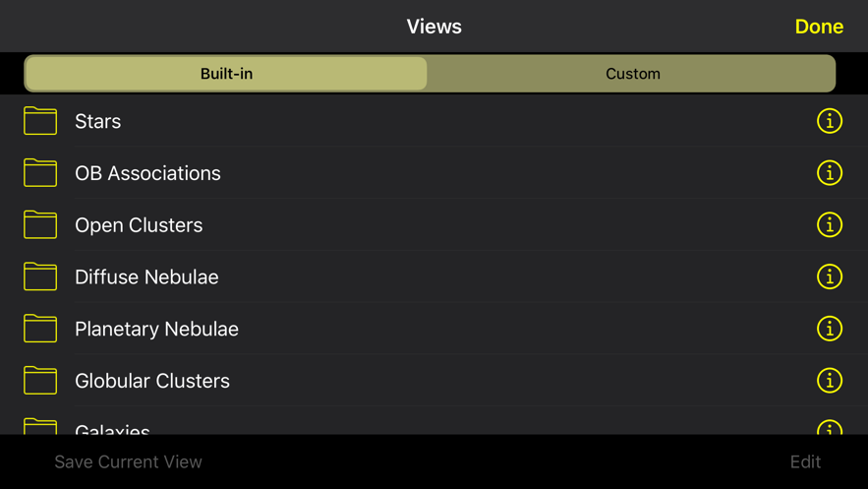Open the OB Associations folder row
868x489 pixels.
pos(147,173)
